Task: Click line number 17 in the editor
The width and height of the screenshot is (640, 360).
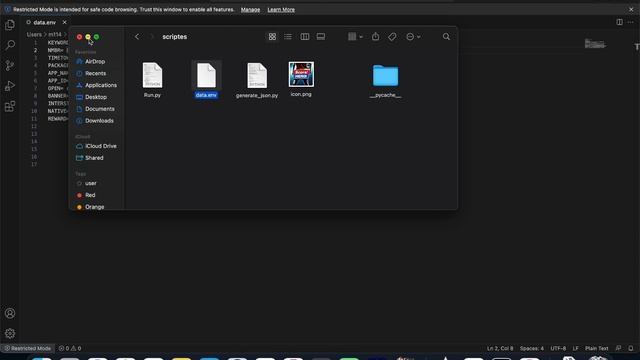Action: [34, 164]
